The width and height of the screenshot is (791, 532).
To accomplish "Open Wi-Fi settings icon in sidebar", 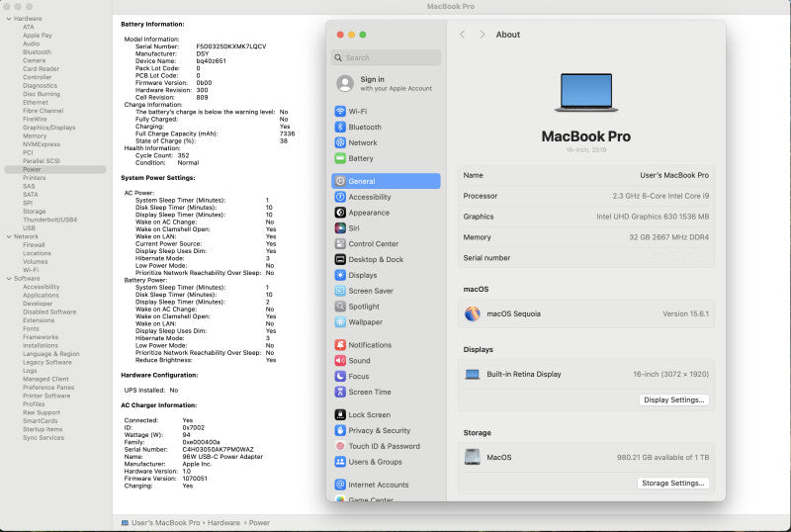I will [340, 111].
